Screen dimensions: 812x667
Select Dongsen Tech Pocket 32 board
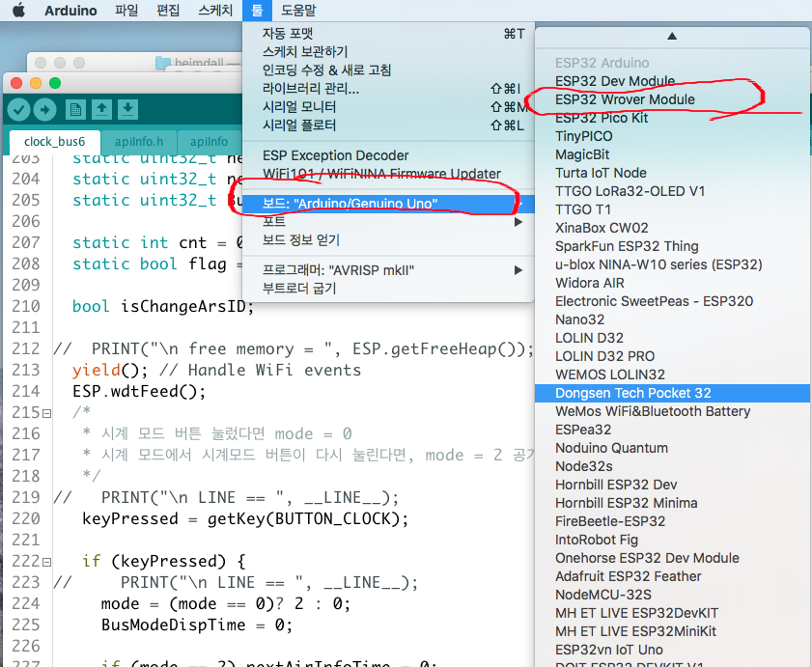click(x=672, y=393)
